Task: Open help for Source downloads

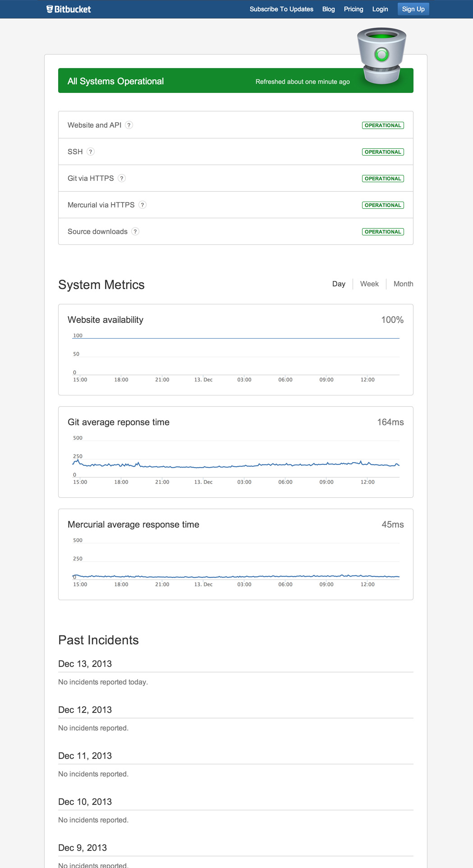Action: [x=135, y=231]
